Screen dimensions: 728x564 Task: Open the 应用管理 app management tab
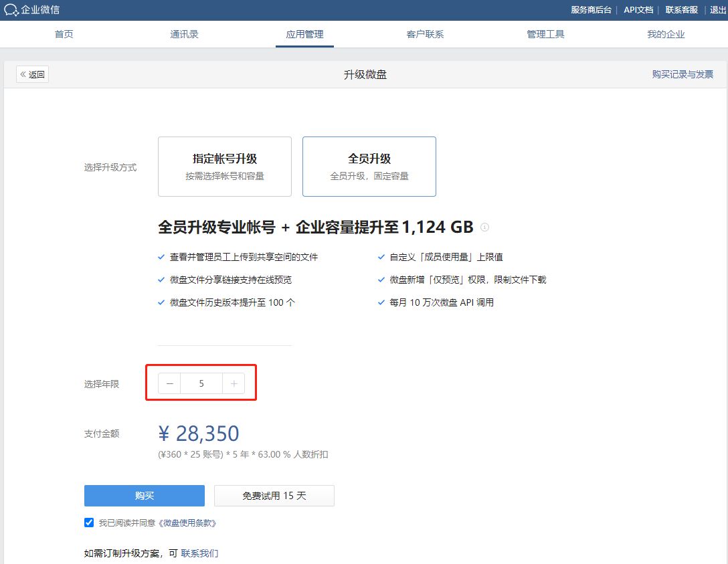tap(304, 34)
